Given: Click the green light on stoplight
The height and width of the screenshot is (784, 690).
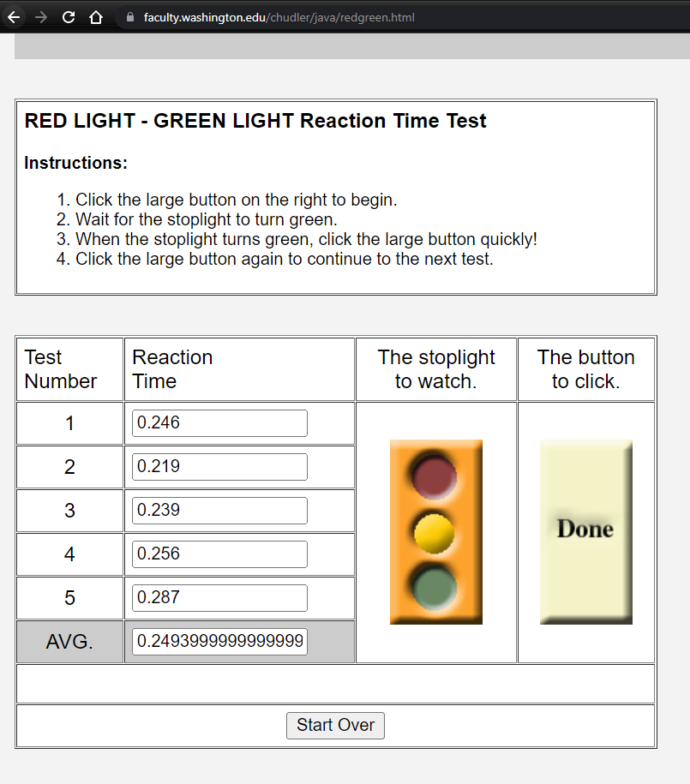Looking at the screenshot, I should pyautogui.click(x=434, y=588).
